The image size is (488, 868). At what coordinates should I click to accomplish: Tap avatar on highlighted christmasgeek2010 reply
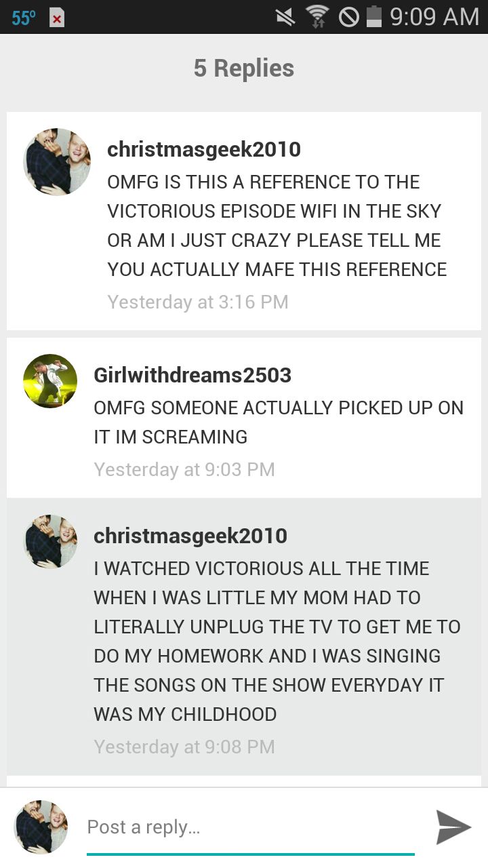[50, 542]
